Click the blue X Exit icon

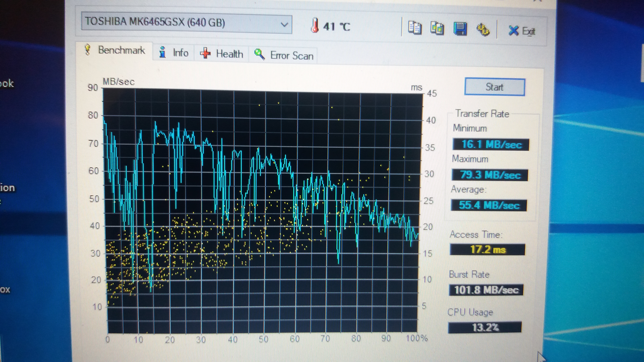(x=514, y=31)
